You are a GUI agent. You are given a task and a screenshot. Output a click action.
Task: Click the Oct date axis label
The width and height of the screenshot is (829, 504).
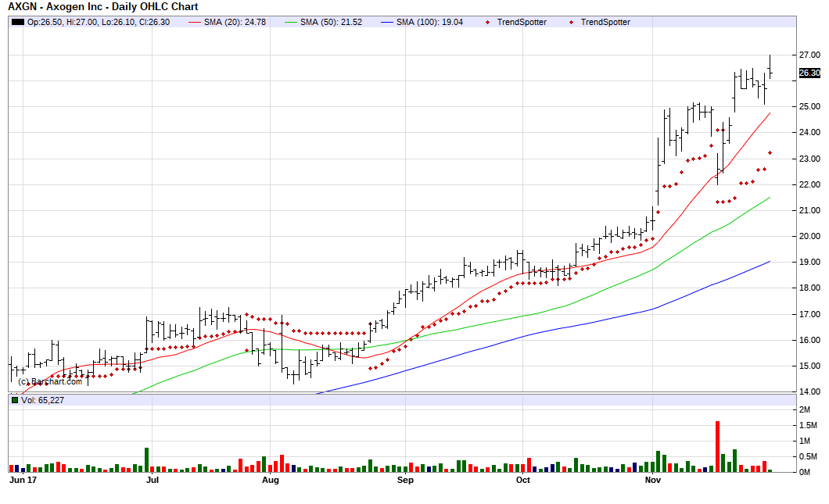point(523,481)
